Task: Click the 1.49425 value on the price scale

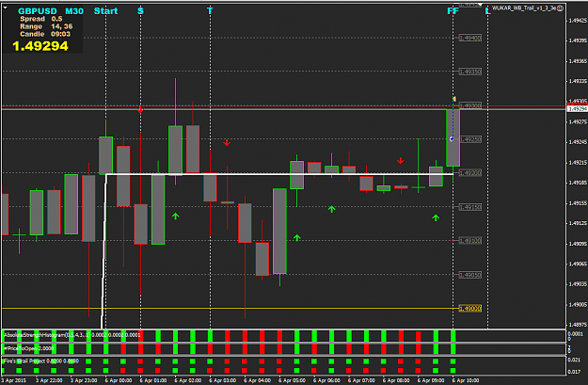Action: 578,21
